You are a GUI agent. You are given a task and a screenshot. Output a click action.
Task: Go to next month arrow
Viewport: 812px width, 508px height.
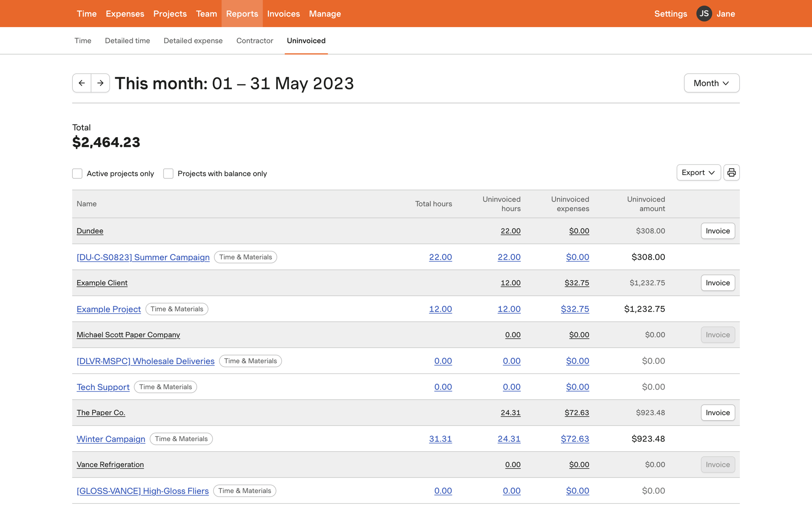(100, 83)
